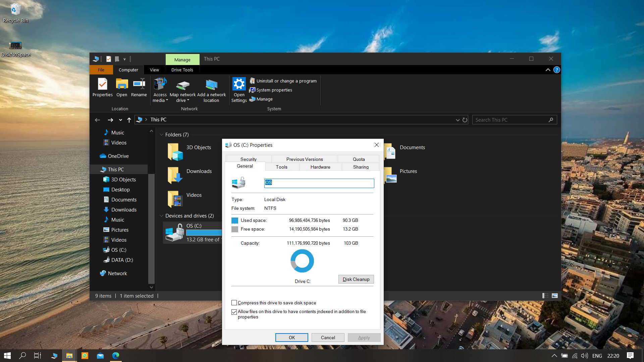Image resolution: width=644 pixels, height=362 pixels.
Task: Click the Disk Cleanup button
Action: (356, 279)
